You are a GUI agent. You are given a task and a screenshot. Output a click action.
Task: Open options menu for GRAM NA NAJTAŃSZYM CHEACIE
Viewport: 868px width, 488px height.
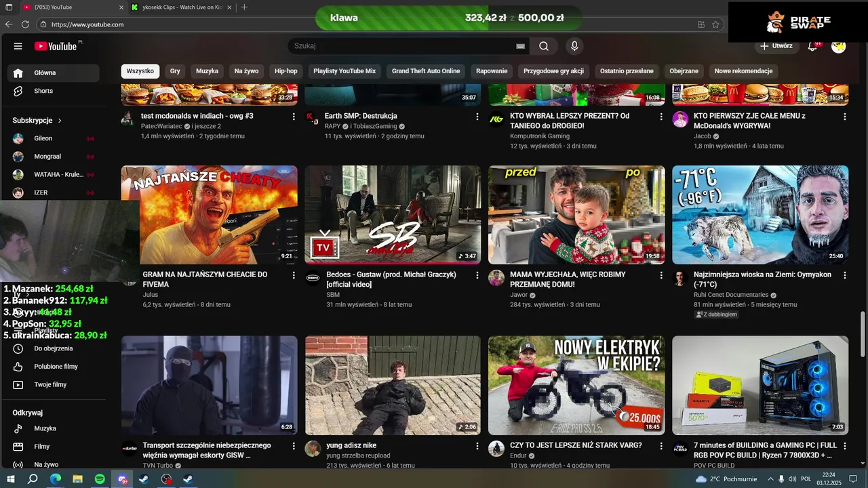click(x=294, y=275)
